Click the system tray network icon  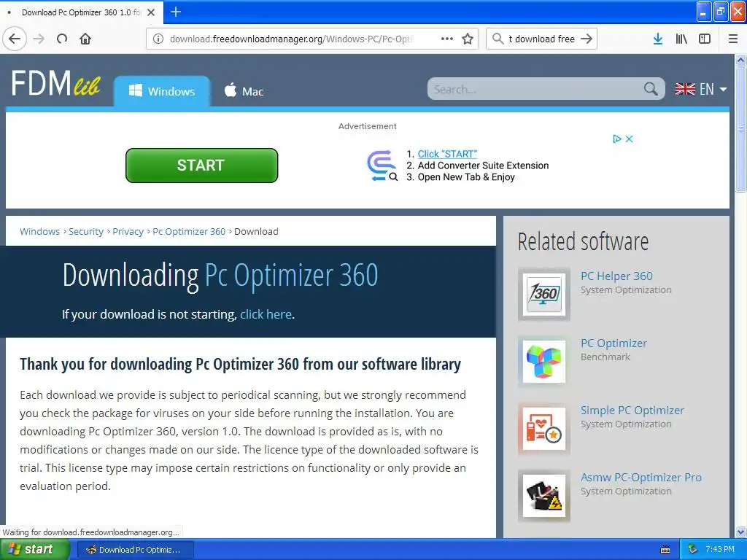(693, 550)
